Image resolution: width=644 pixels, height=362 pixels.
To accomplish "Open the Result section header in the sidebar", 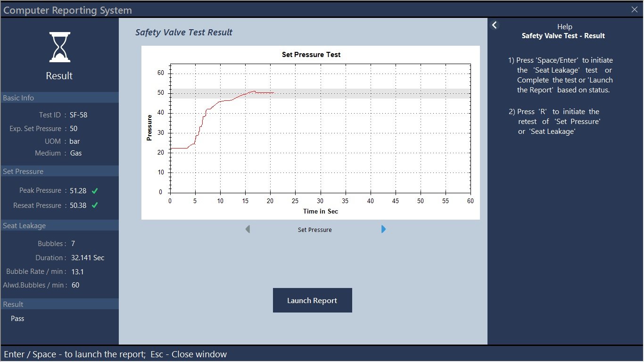I will click(x=59, y=304).
